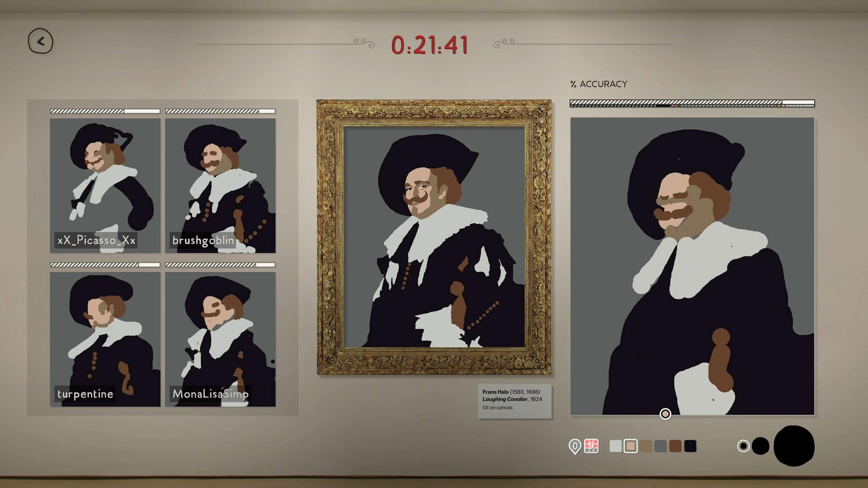The width and height of the screenshot is (868, 488).
Task: Select the smallest brush size
Action: pos(743,446)
